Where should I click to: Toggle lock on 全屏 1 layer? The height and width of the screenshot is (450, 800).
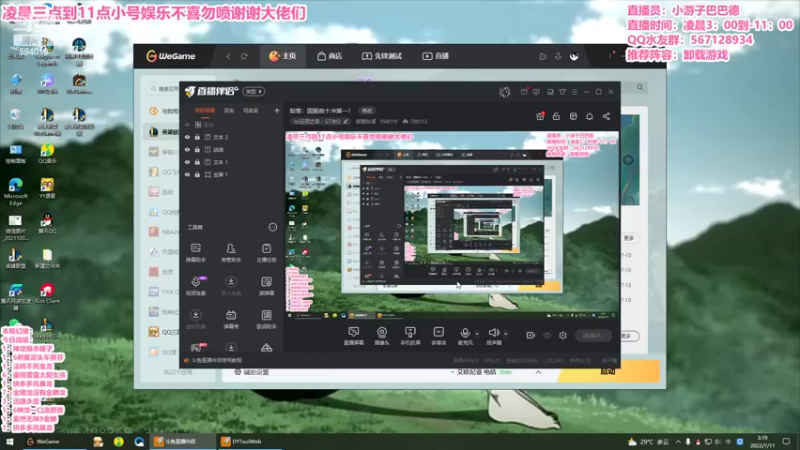[197, 174]
